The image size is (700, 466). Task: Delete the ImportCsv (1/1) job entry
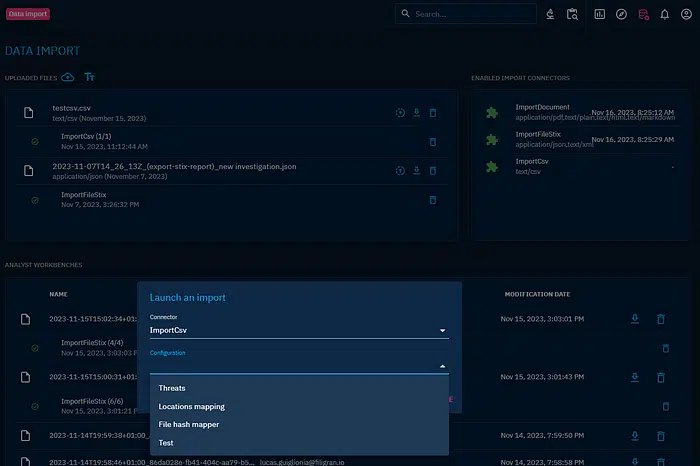(x=433, y=142)
